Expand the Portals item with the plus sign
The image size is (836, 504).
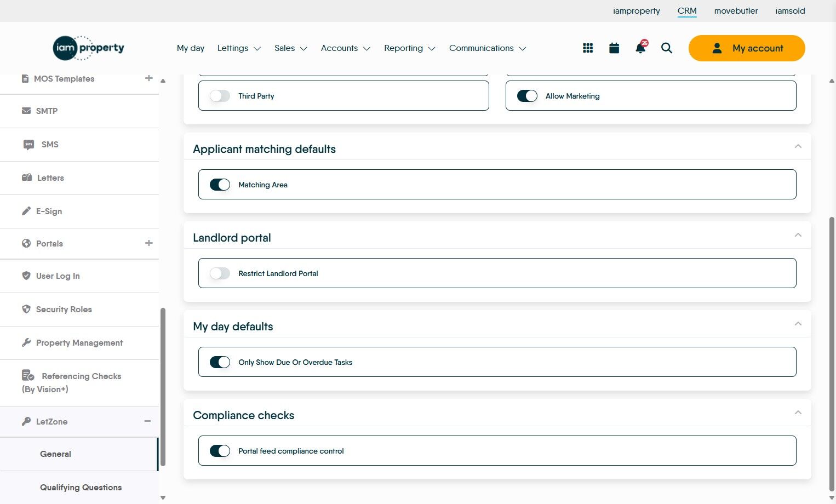pos(148,243)
